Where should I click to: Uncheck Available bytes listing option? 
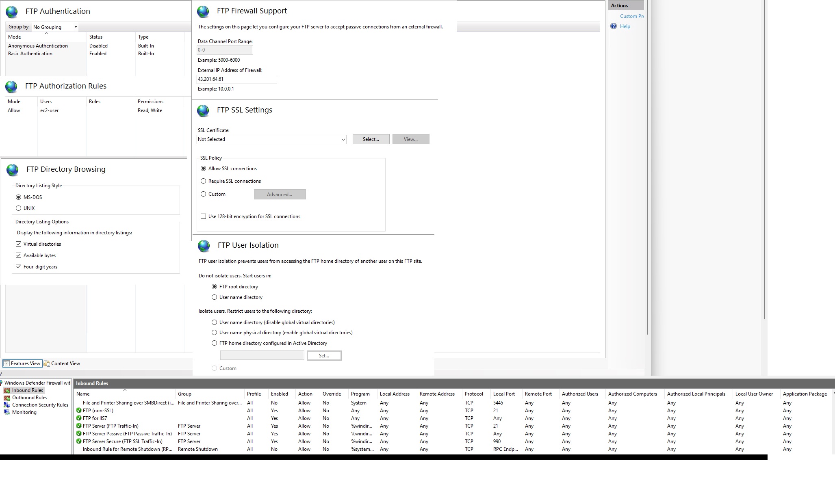(x=19, y=255)
